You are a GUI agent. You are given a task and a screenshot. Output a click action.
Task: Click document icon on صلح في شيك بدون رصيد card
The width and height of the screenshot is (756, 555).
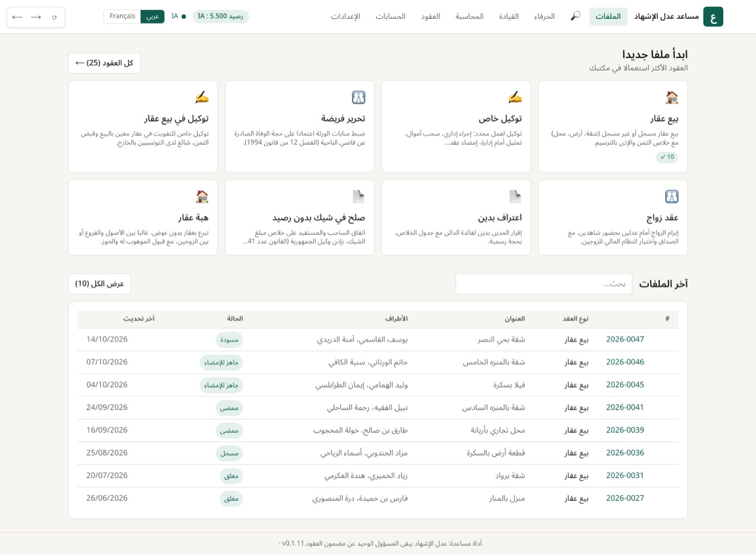click(358, 197)
